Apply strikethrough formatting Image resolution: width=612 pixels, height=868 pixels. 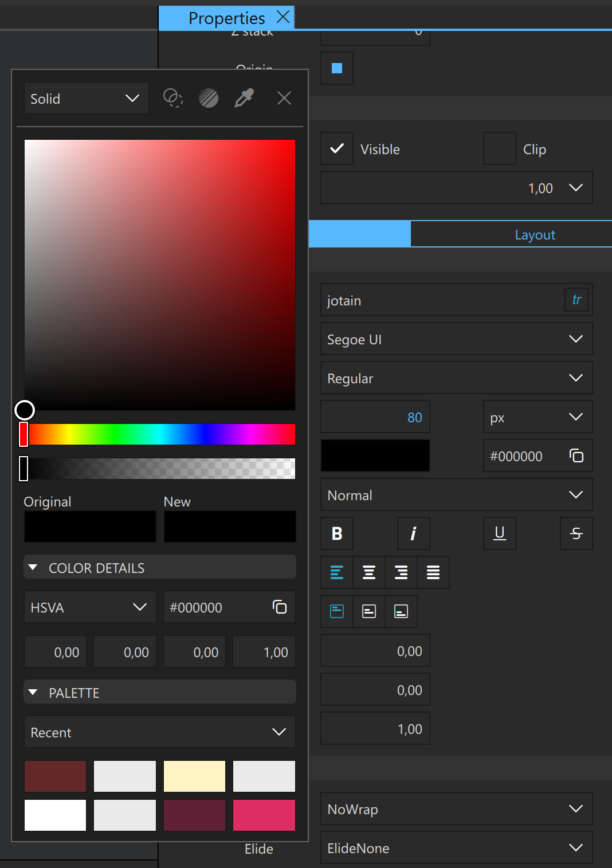coord(576,533)
